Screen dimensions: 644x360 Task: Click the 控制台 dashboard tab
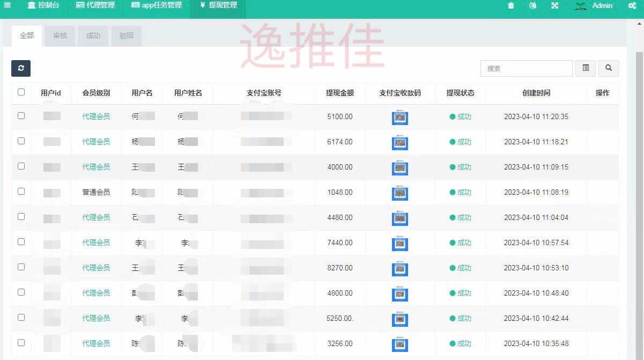point(43,5)
